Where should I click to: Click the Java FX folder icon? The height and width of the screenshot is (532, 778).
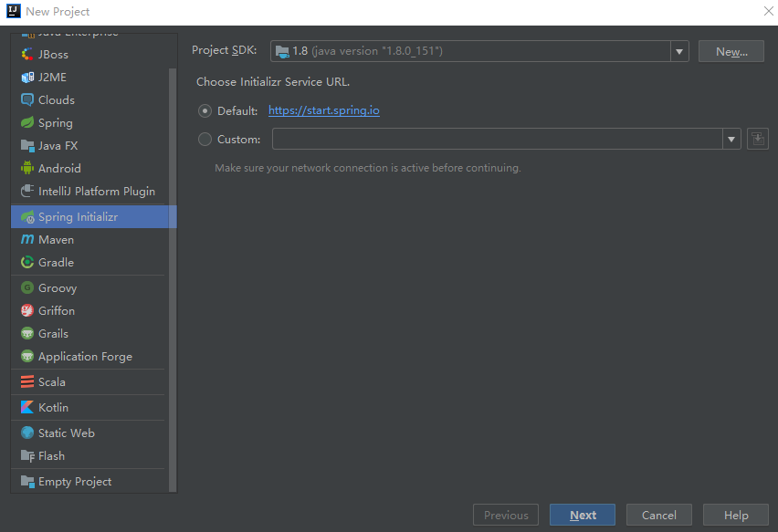pyautogui.click(x=27, y=145)
